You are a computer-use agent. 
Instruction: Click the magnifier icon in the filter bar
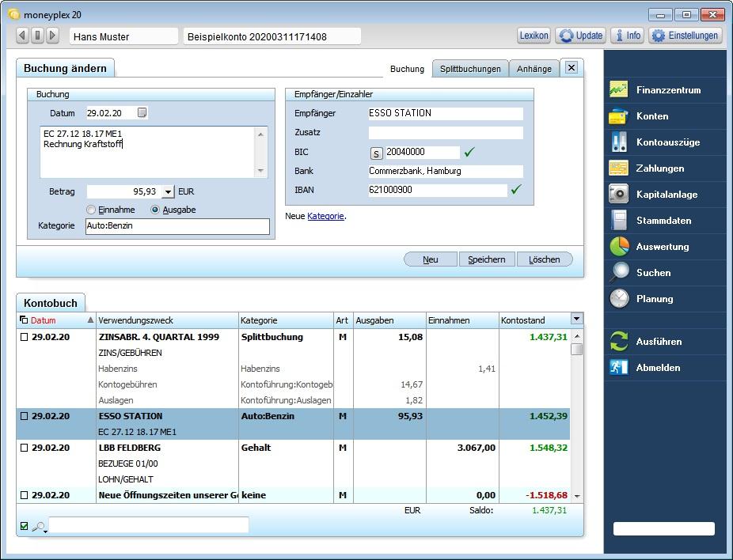point(40,525)
